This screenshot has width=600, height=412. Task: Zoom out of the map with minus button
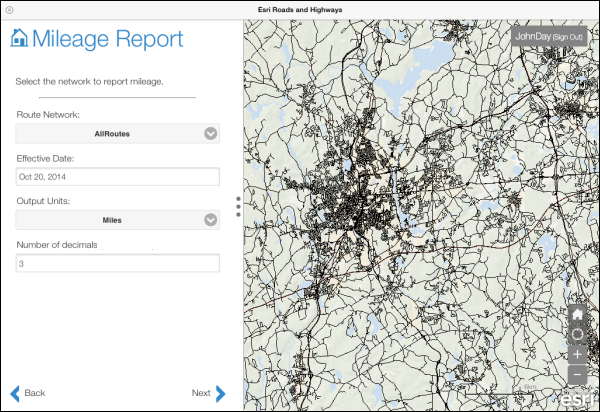pyautogui.click(x=577, y=373)
